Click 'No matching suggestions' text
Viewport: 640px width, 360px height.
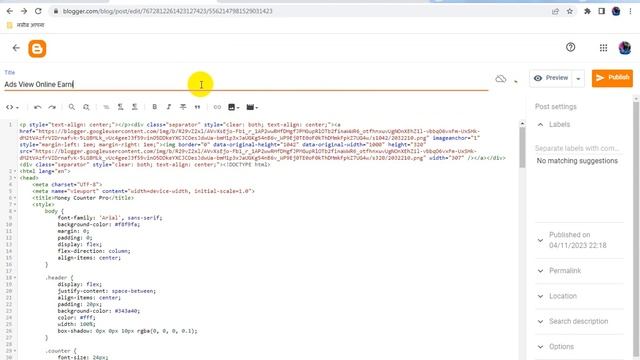point(577,161)
